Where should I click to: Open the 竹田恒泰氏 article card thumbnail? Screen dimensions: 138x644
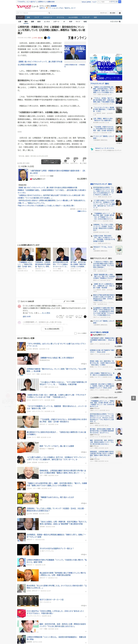click(43, 254)
